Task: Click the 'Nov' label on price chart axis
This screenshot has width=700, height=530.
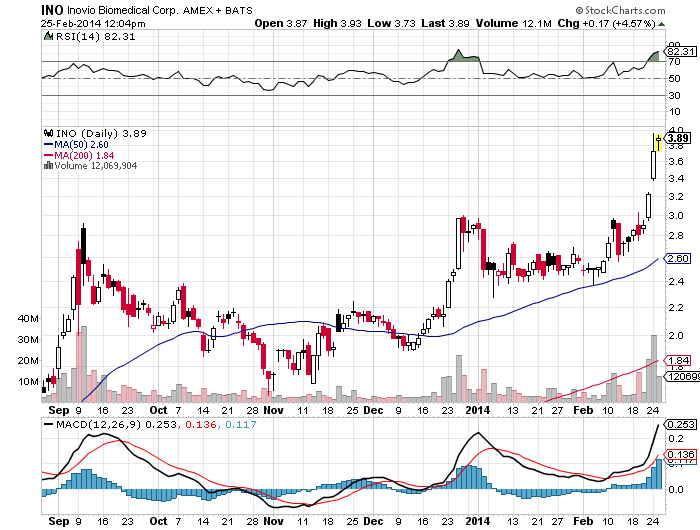Action: point(273,410)
